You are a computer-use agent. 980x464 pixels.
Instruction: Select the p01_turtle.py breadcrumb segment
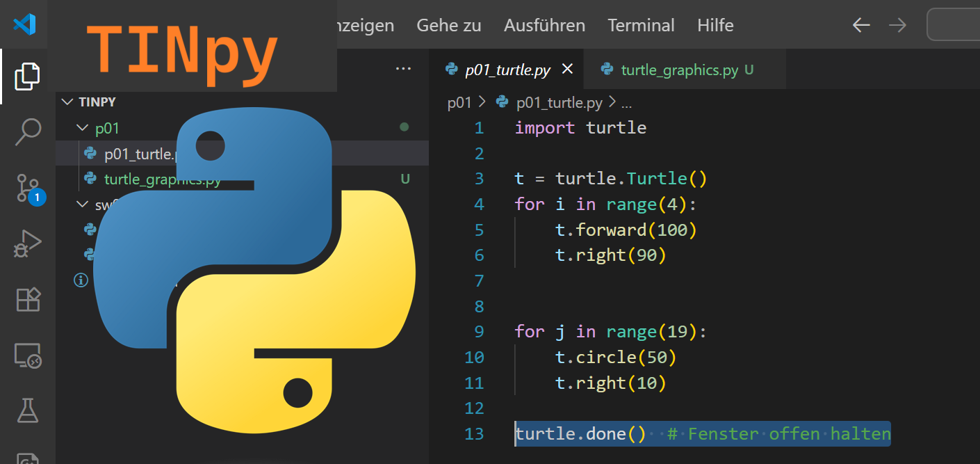549,104
